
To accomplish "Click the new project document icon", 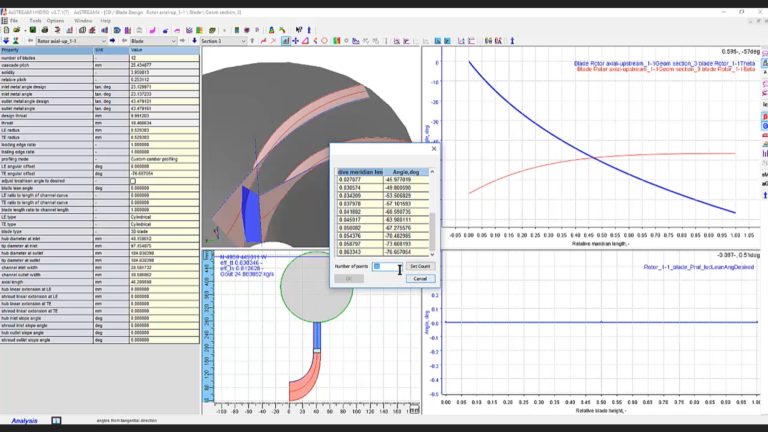I will pos(6,30).
